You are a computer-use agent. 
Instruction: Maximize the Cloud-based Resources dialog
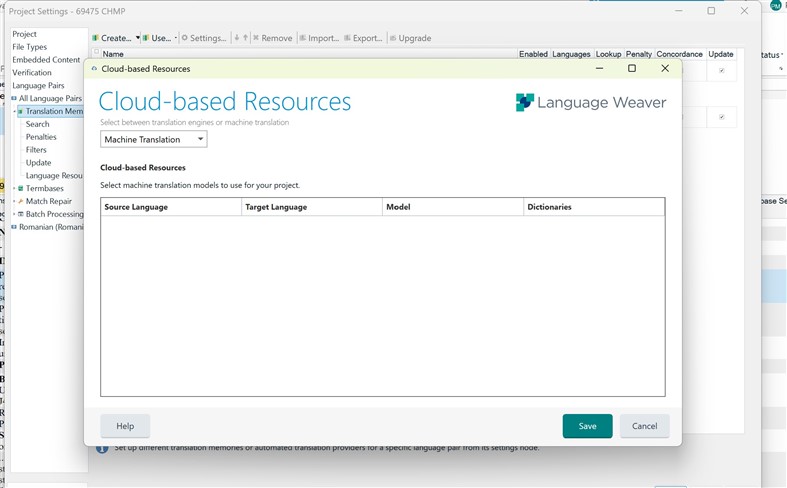tap(632, 68)
